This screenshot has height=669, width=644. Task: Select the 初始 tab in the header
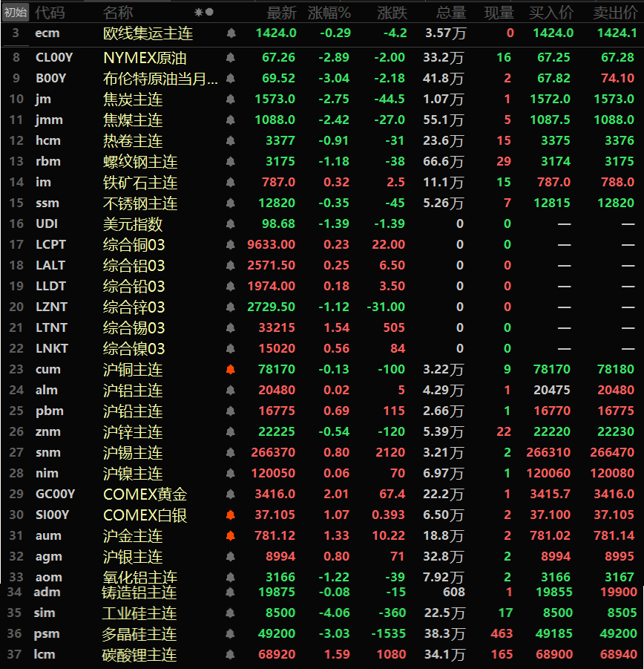point(16,13)
